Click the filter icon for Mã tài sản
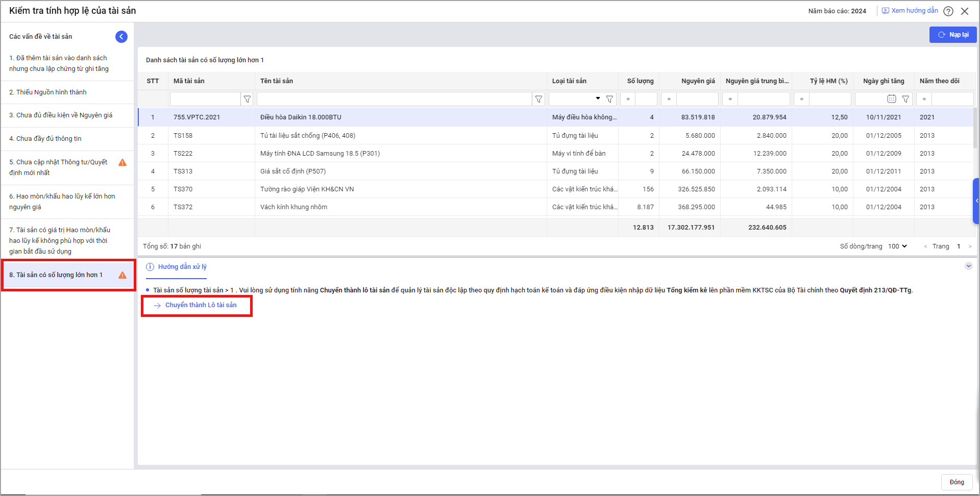The width and height of the screenshot is (980, 496). 247,99
